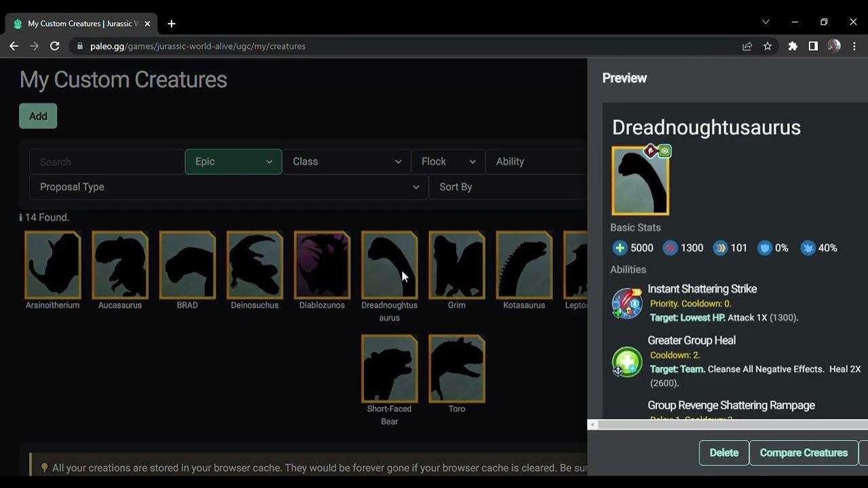
Task: Bookmark this page with star icon
Action: point(768,46)
